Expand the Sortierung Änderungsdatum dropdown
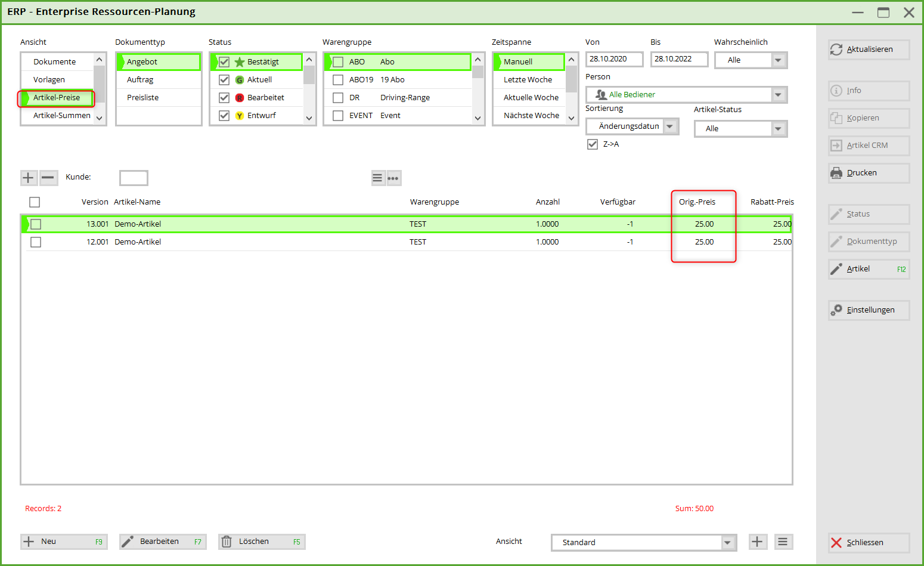924x566 pixels. [670, 126]
